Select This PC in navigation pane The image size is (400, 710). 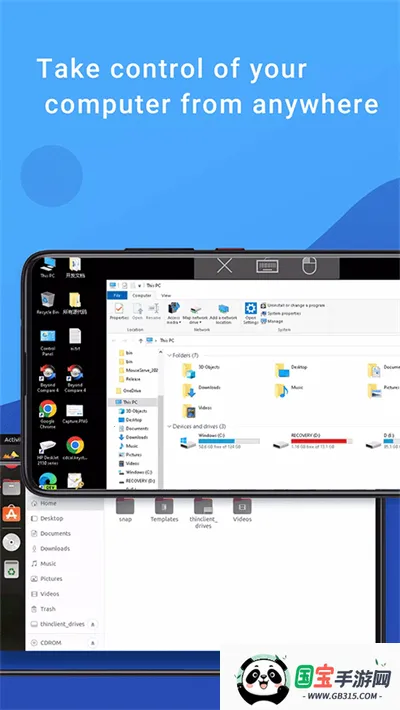[x=127, y=402]
